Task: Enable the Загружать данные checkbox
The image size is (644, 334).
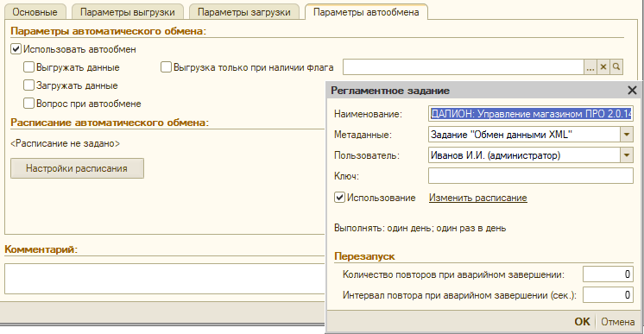Action: click(x=28, y=85)
